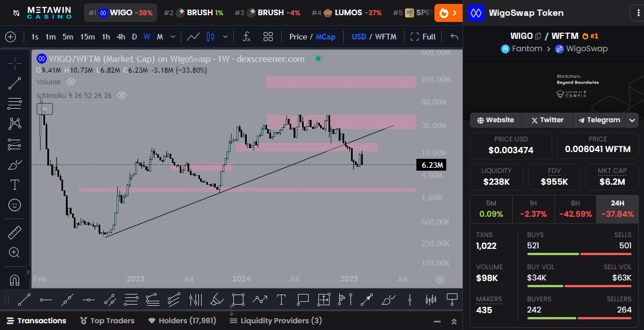Open the token Website link
The height and width of the screenshot is (330, 644).
tap(495, 121)
